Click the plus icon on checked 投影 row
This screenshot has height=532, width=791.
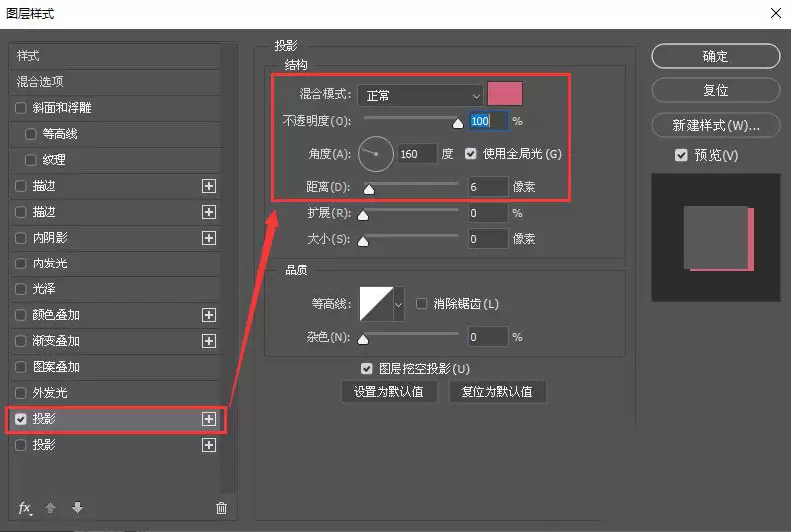tap(209, 419)
